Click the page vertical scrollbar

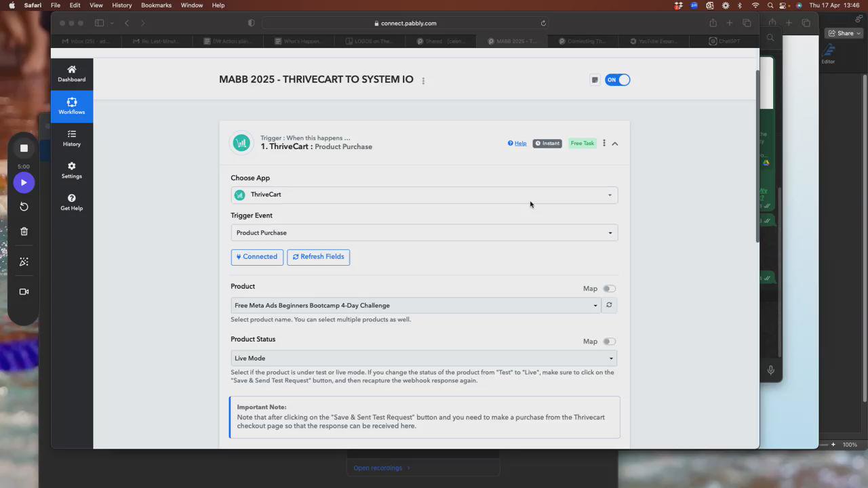coord(757,156)
